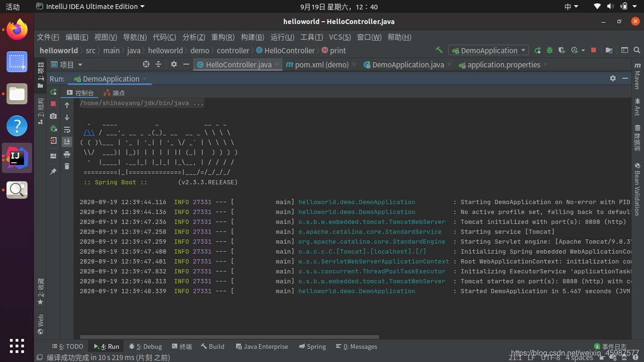The width and height of the screenshot is (644, 362).
Task: Toggle the 0: Messages tool window
Action: 356,346
